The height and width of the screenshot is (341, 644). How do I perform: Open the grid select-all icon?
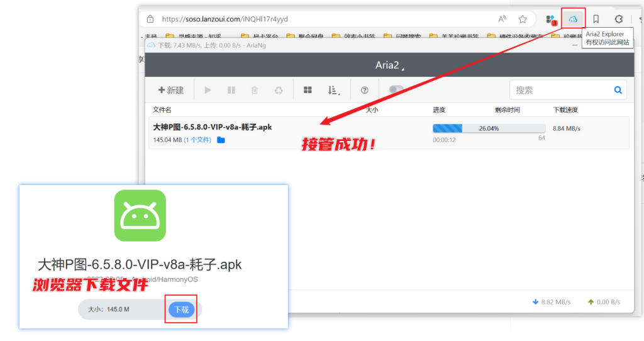(x=308, y=90)
